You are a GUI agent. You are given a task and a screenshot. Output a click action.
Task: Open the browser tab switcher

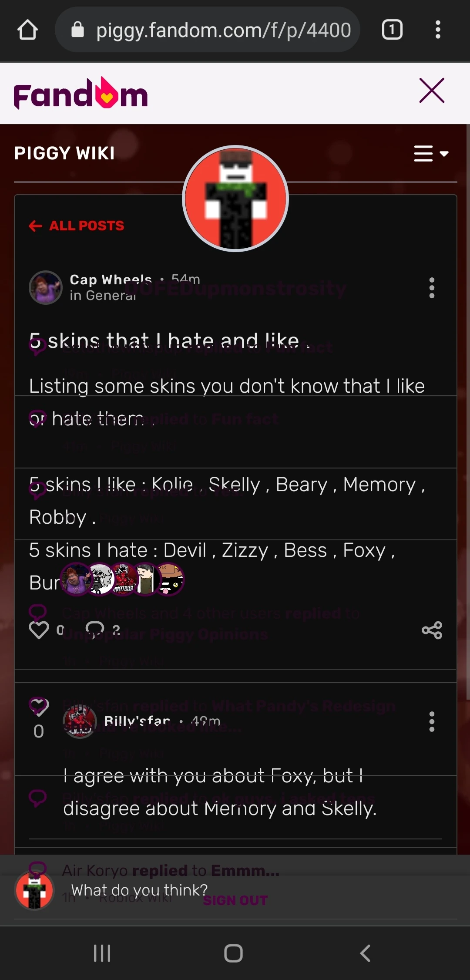[x=392, y=30]
